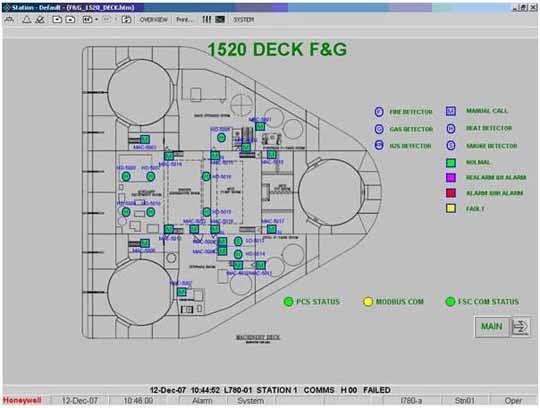The image size is (540, 408).
Task: Click the System field in status bar
Action: pyautogui.click(x=250, y=401)
